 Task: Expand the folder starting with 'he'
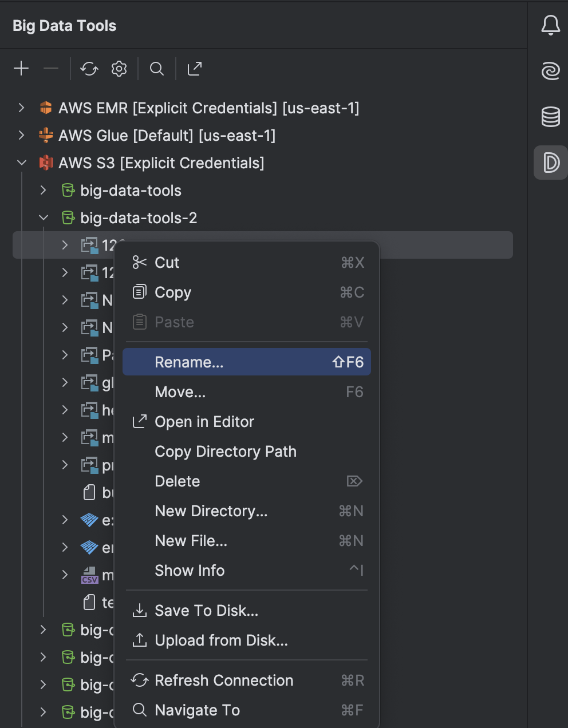pos(65,410)
